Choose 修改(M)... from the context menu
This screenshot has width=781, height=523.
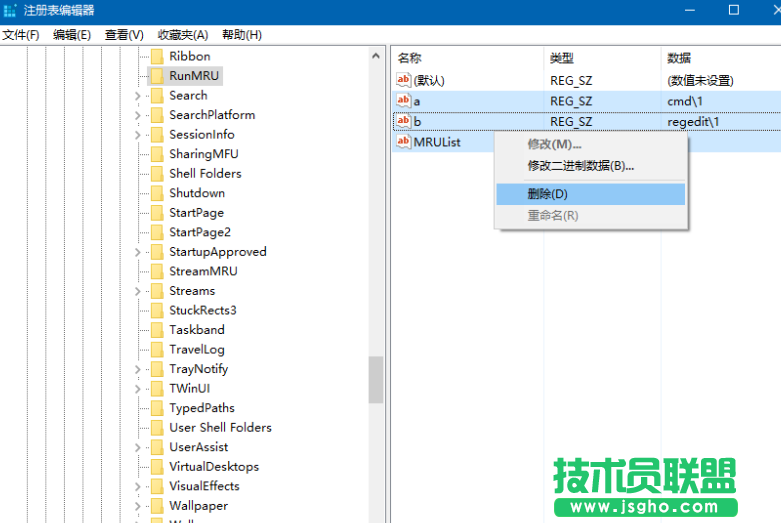point(554,145)
